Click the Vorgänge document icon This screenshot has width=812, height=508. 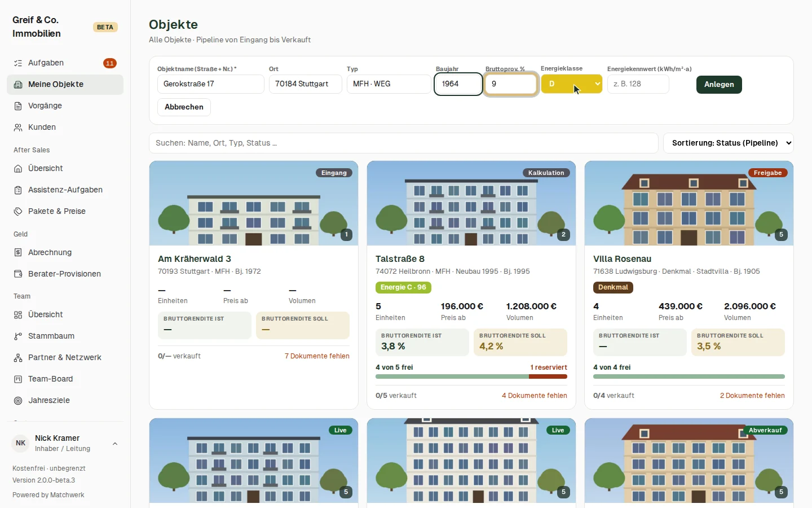pos(18,106)
